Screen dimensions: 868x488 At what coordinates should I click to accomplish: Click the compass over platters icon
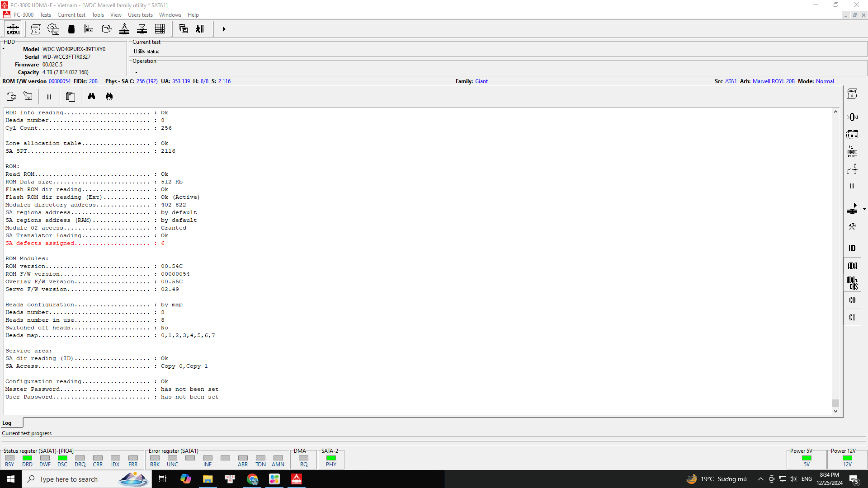[124, 29]
